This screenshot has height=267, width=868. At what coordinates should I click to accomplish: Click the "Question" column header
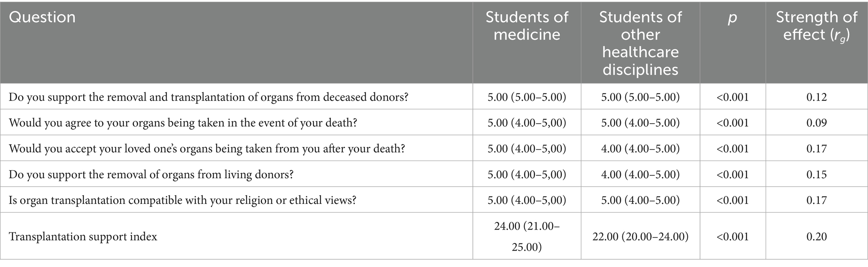[x=42, y=17]
